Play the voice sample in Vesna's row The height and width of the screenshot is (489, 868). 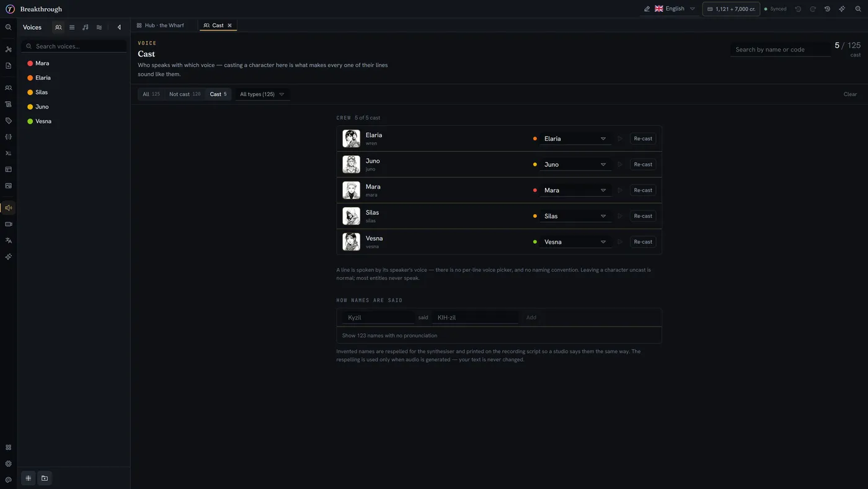click(x=619, y=242)
